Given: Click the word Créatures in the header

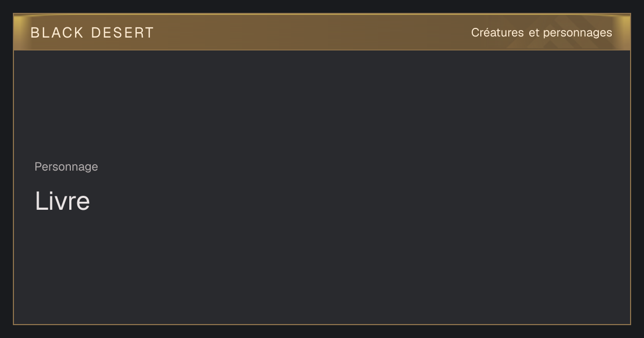Looking at the screenshot, I should coord(497,33).
